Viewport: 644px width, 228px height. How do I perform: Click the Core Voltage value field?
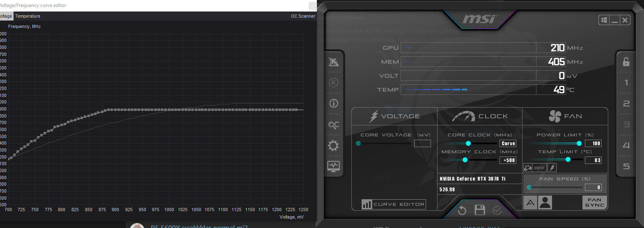422,143
